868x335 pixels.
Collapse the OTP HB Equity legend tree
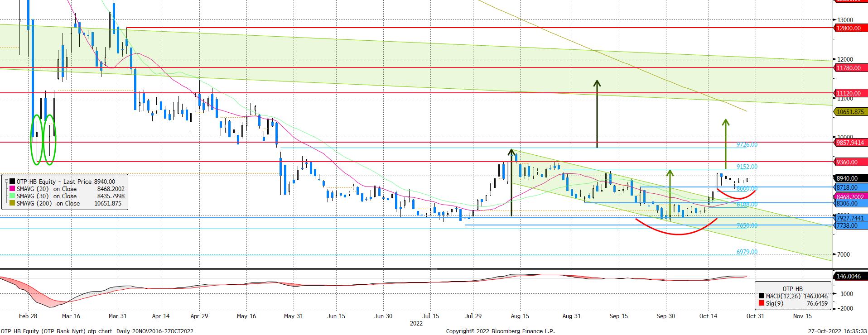tap(6, 182)
